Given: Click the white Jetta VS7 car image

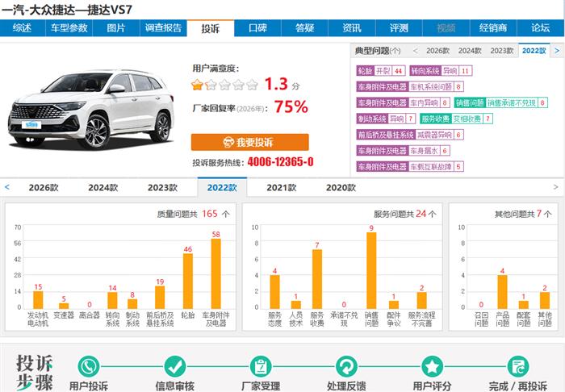Looking at the screenshot, I should click(94, 108).
